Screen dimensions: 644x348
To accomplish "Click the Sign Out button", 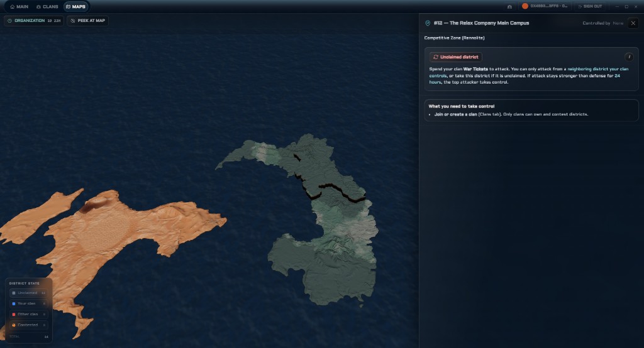I will click(x=589, y=6).
